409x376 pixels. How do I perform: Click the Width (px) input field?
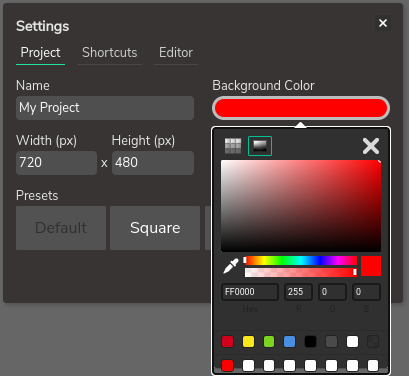56,163
